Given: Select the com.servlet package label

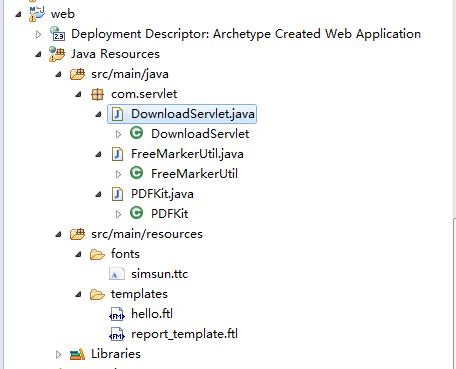Looking at the screenshot, I should tap(144, 94).
